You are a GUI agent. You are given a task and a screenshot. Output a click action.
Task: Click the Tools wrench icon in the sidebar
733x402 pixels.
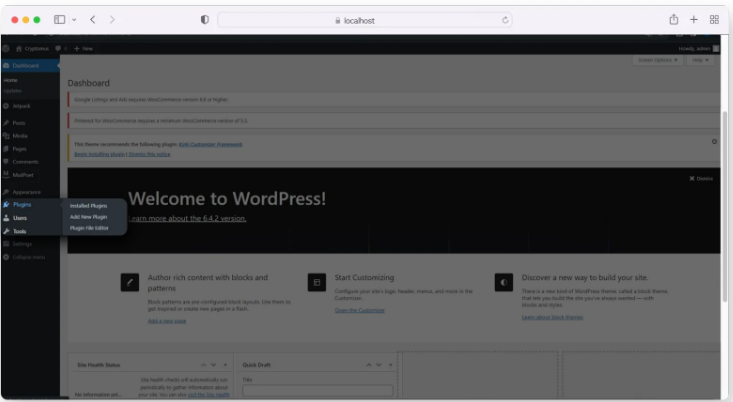pos(7,231)
